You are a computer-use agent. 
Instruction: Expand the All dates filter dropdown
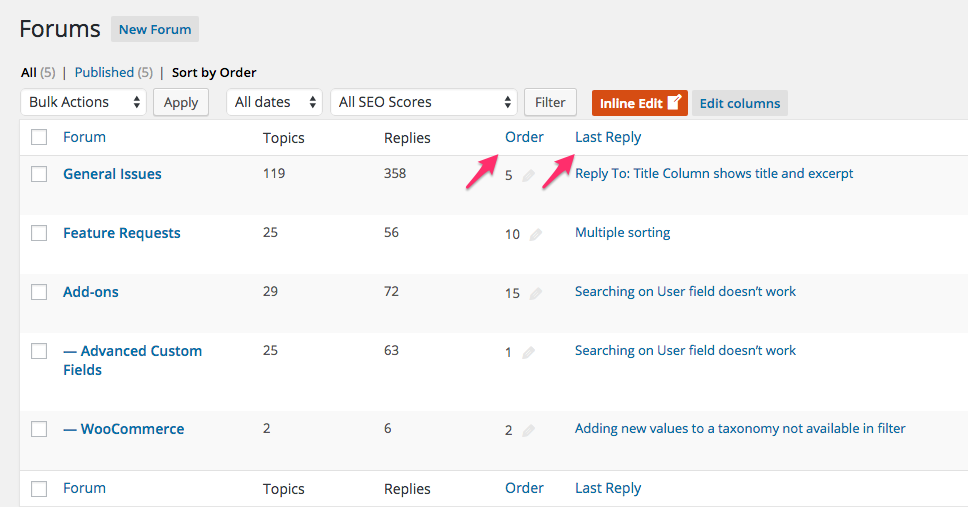pyautogui.click(x=274, y=102)
